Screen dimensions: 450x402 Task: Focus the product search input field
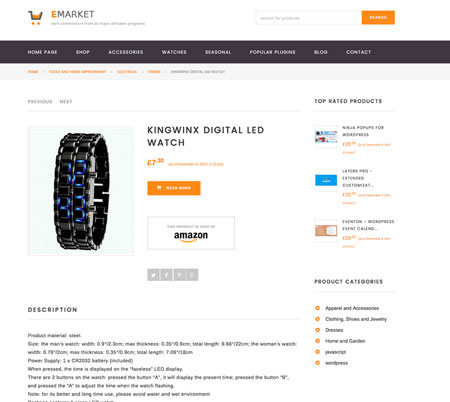[x=309, y=18]
